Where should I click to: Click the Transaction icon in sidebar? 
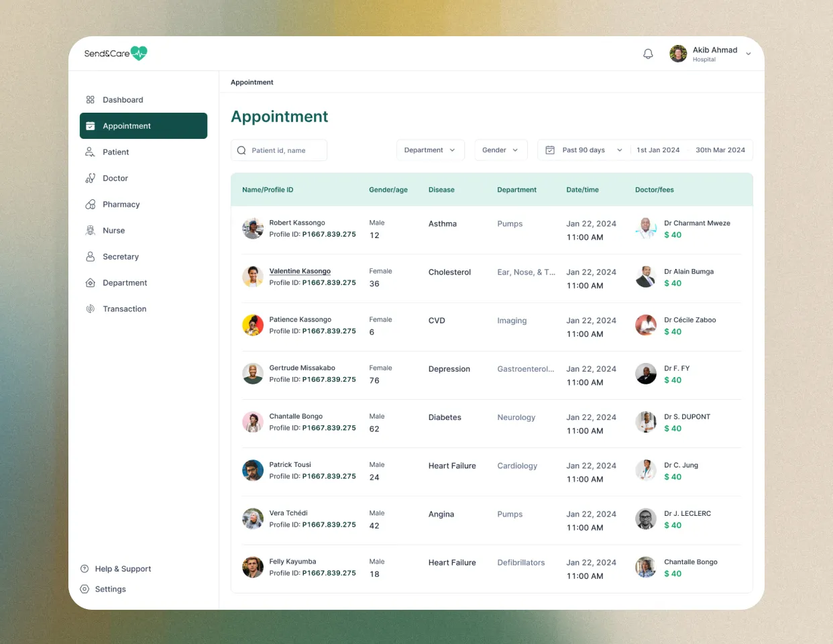coord(90,309)
